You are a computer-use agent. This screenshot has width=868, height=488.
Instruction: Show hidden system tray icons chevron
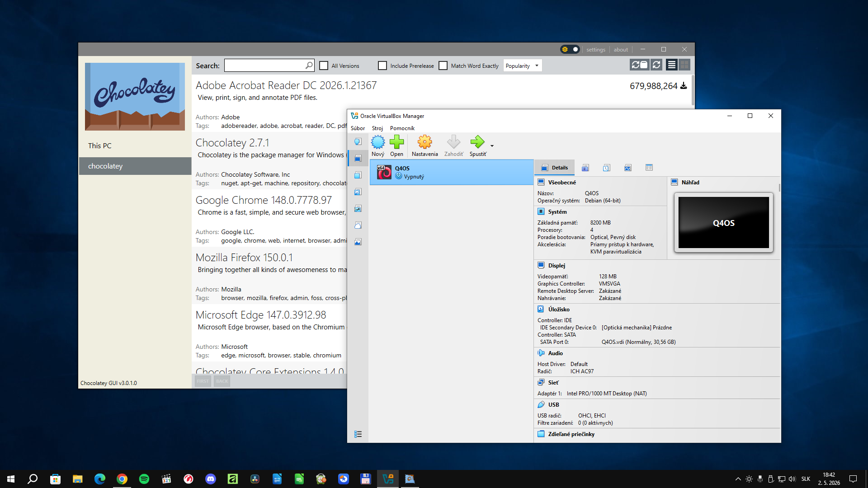pyautogui.click(x=738, y=479)
